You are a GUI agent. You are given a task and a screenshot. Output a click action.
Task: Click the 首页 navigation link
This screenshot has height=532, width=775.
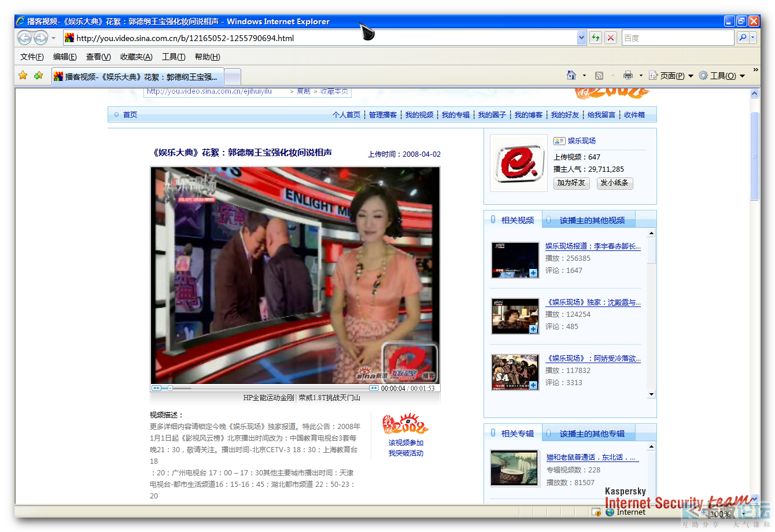(130, 115)
